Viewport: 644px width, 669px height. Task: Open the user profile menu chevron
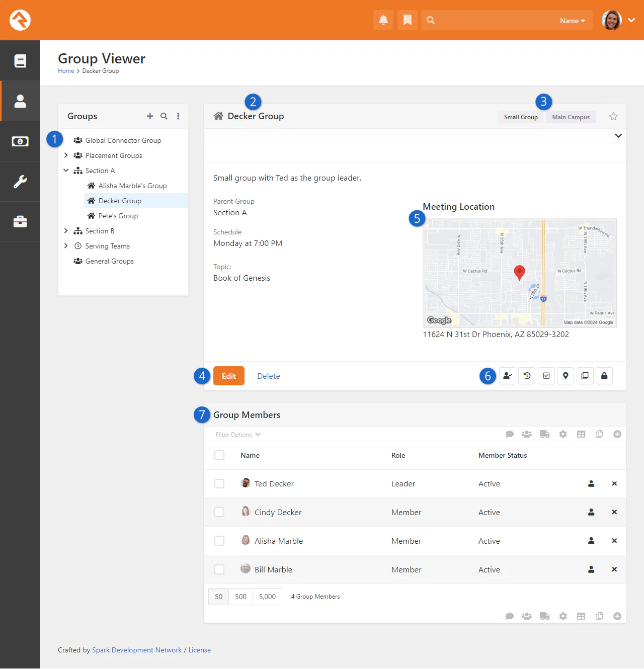pos(631,20)
